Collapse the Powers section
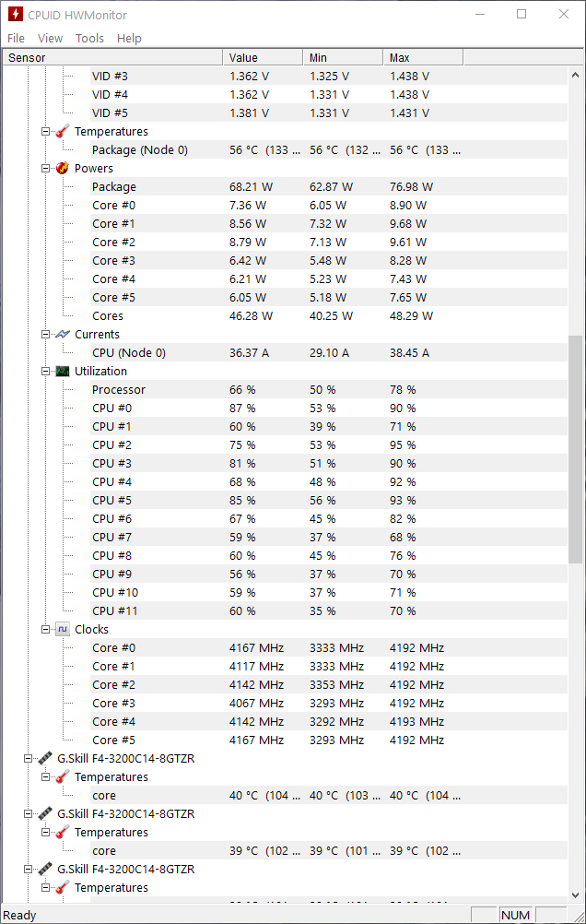 pos(45,169)
